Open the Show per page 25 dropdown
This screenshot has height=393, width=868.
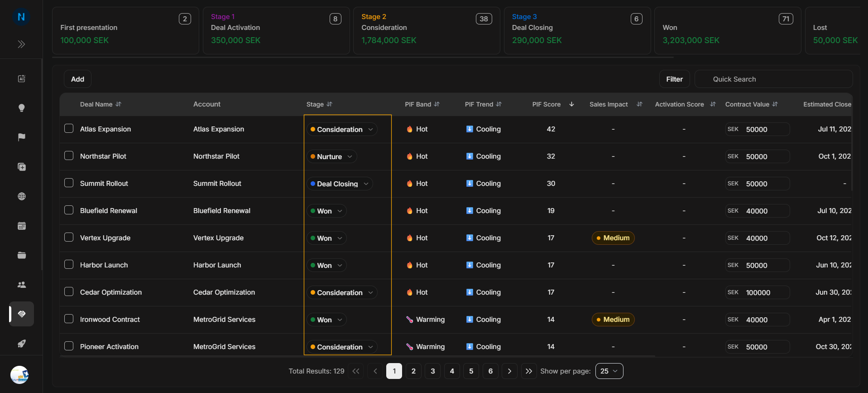[x=609, y=371]
